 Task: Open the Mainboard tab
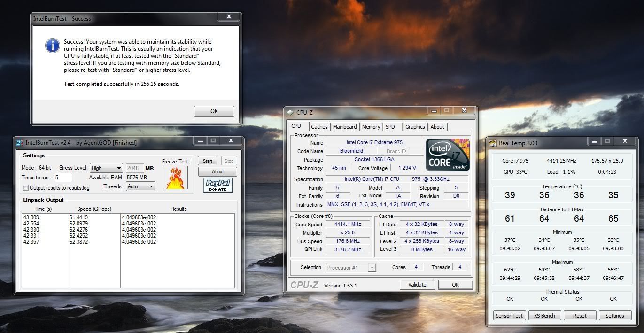click(345, 127)
